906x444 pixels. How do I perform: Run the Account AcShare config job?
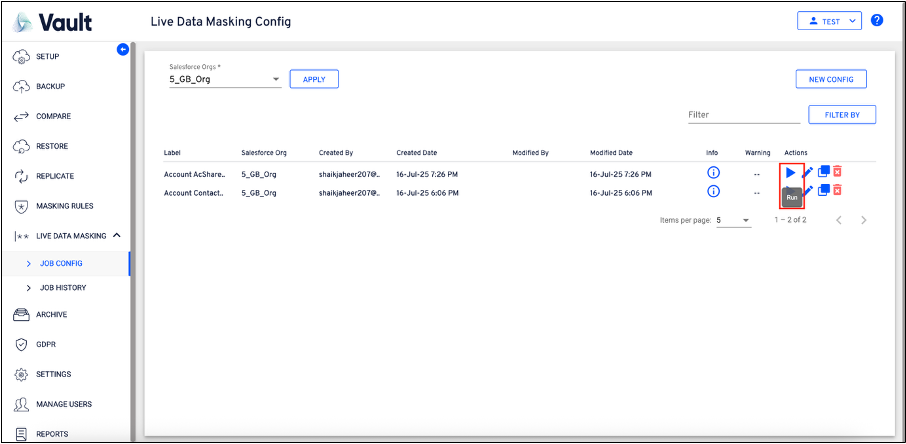[790, 173]
